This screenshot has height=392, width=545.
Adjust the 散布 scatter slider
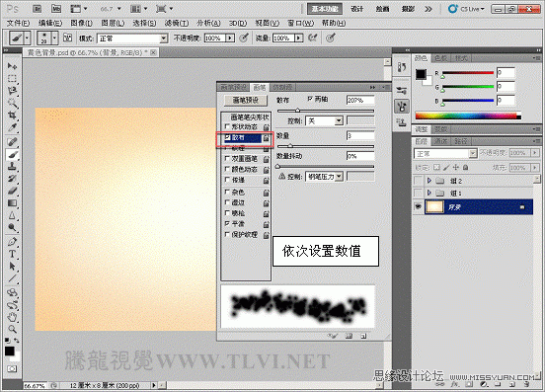[x=297, y=111]
